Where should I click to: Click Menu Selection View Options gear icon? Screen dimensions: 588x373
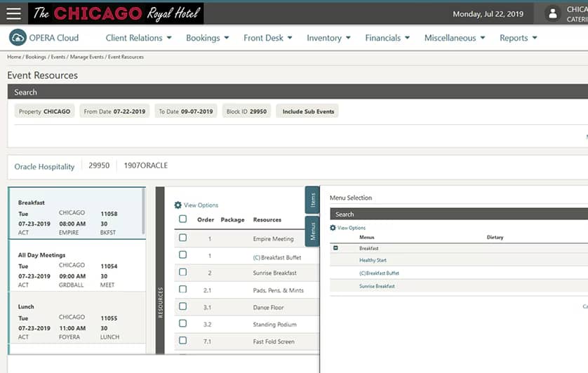pyautogui.click(x=333, y=228)
